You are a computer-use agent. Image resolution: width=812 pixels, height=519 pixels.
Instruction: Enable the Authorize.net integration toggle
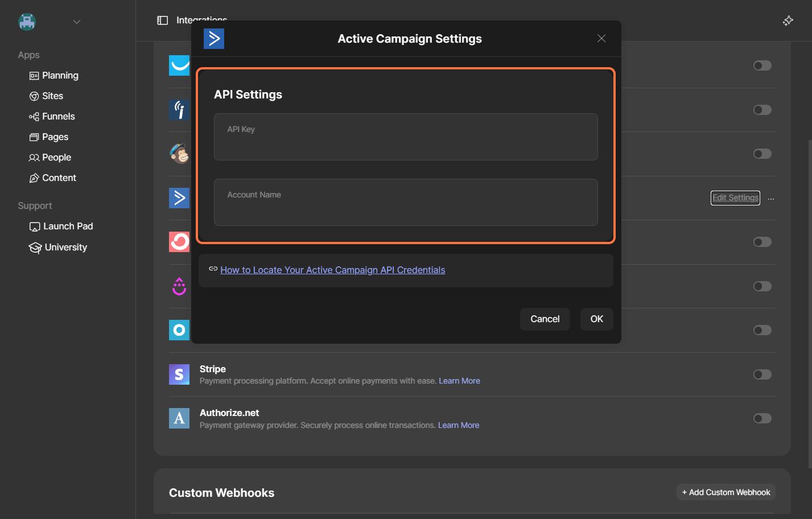[762, 418]
